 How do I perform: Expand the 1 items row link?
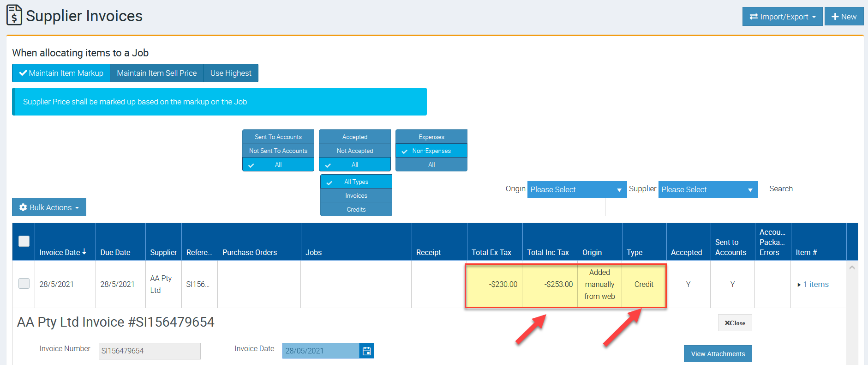[x=815, y=285]
